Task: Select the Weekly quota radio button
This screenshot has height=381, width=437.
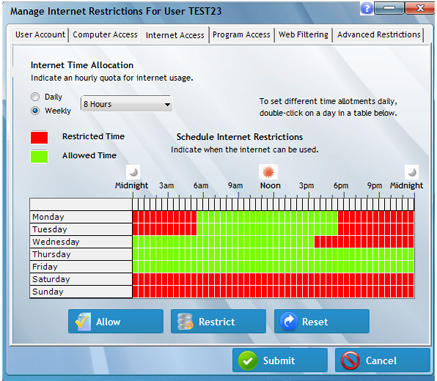Action: click(x=35, y=111)
